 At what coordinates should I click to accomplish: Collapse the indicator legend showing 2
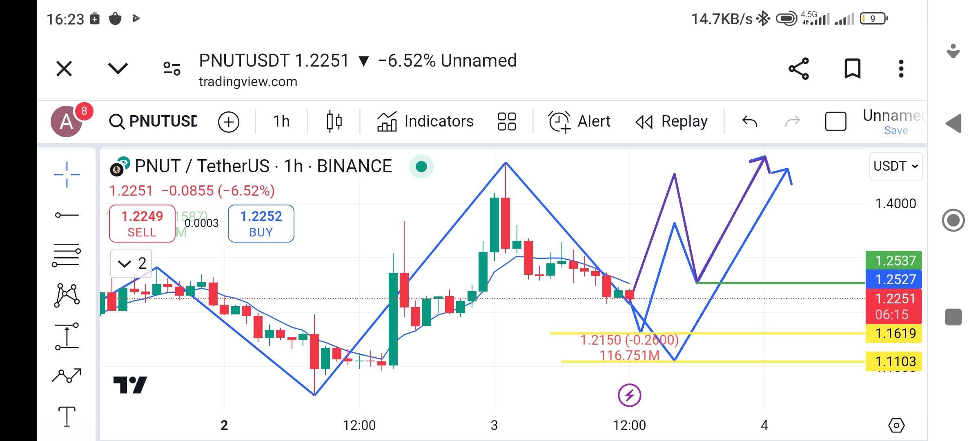tap(131, 263)
